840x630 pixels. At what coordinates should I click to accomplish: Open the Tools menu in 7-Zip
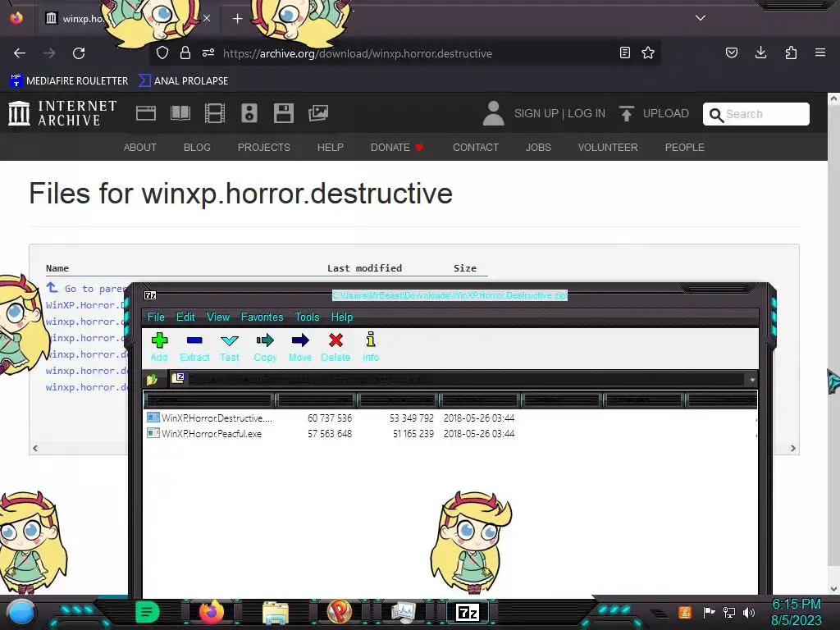307,317
